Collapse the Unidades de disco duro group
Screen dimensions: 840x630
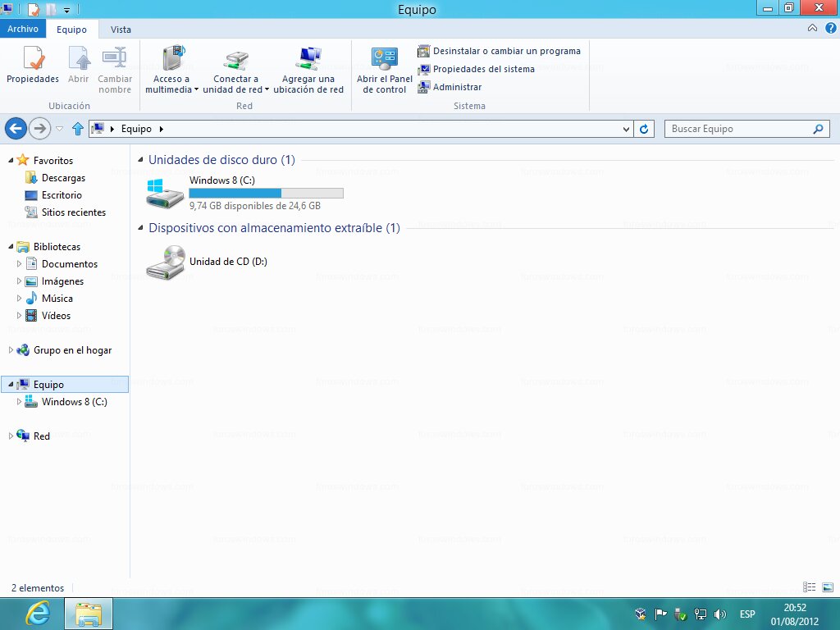(x=141, y=160)
